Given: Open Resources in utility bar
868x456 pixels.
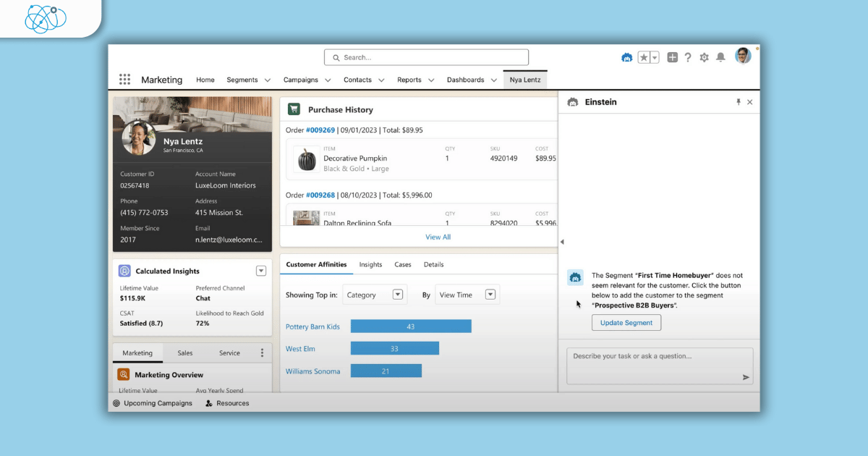Looking at the screenshot, I should pos(227,403).
